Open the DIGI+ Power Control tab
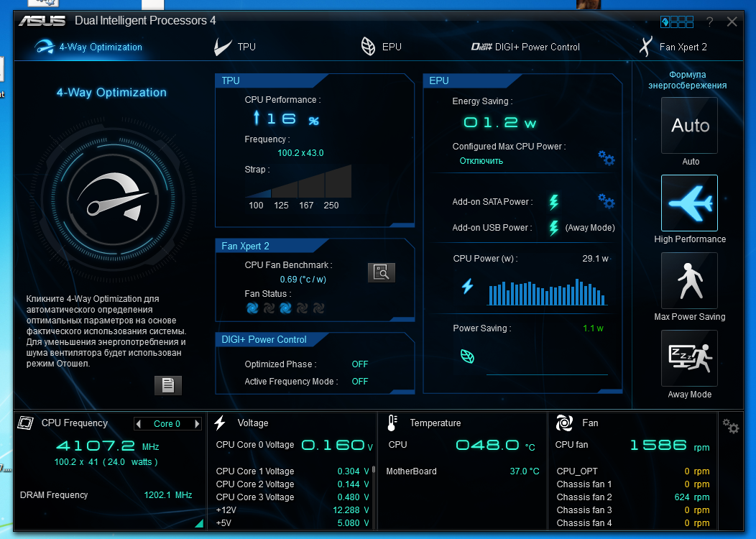Image resolution: width=756 pixels, height=539 pixels. [525, 47]
